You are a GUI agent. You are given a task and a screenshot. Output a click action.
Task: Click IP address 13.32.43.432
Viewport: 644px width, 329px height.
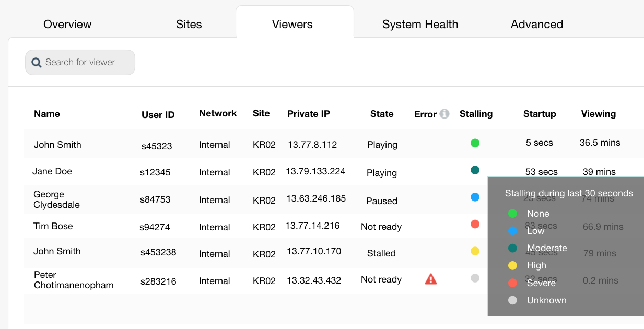pos(314,280)
